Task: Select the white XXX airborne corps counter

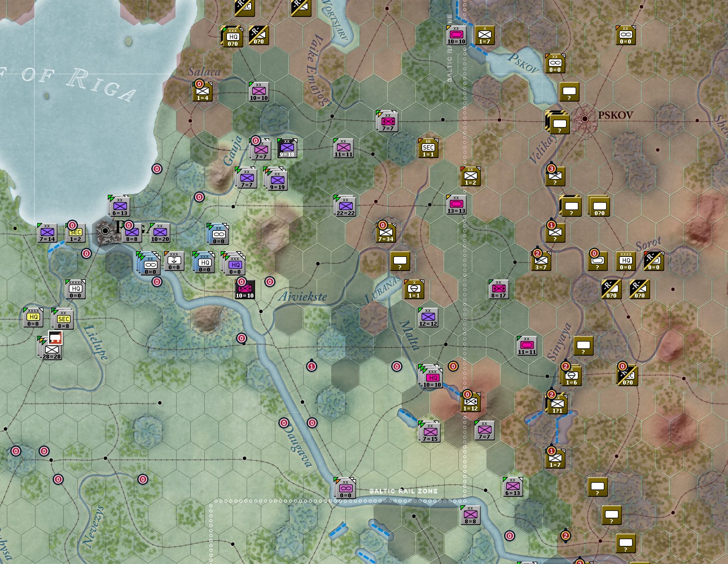Action: coord(174,261)
